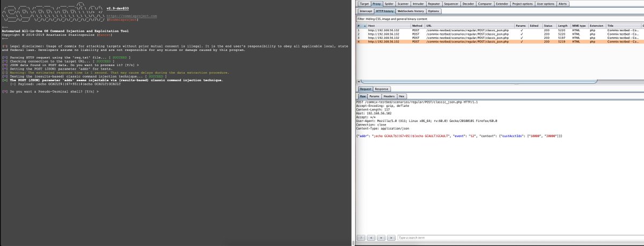Sort by the Length column header

click(x=563, y=26)
